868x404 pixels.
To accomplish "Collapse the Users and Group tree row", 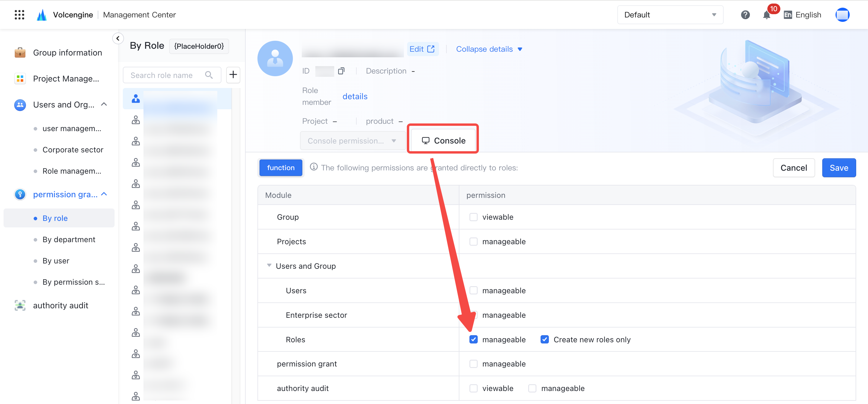I will 269,265.
